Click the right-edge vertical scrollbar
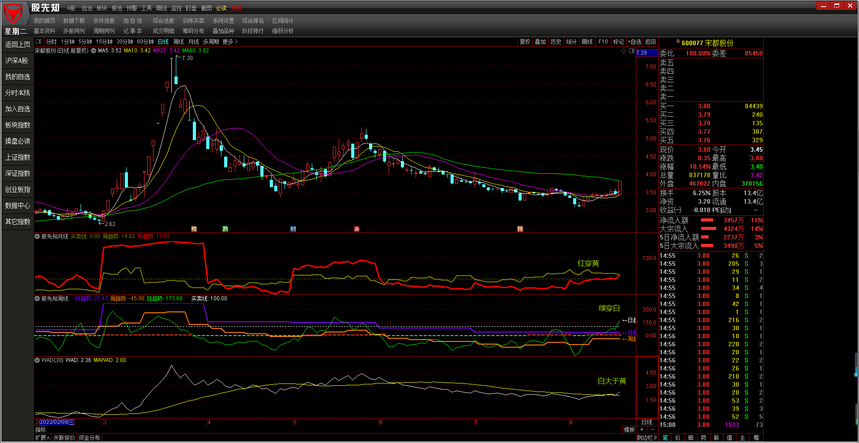859x443 pixels. 855,365
